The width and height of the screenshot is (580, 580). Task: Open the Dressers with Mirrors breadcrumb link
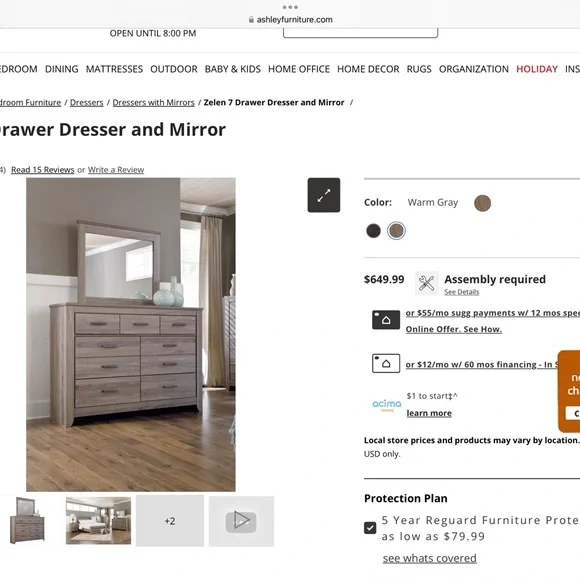pyautogui.click(x=154, y=102)
